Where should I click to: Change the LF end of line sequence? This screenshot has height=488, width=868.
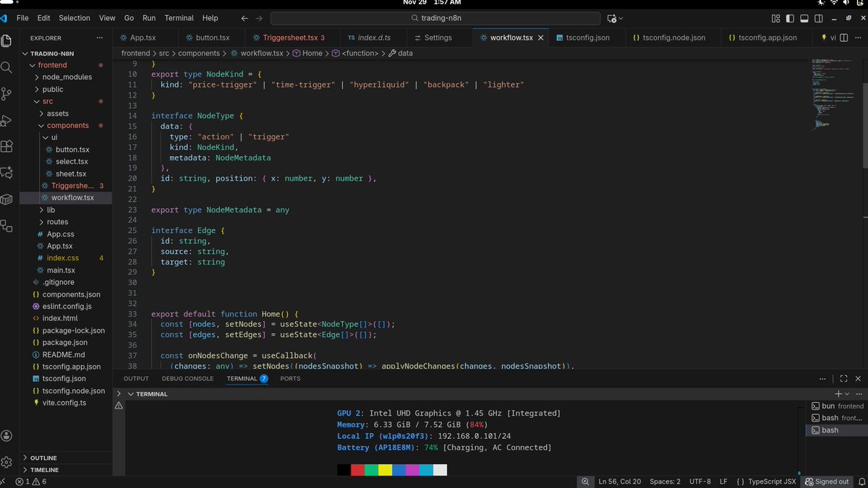point(723,481)
